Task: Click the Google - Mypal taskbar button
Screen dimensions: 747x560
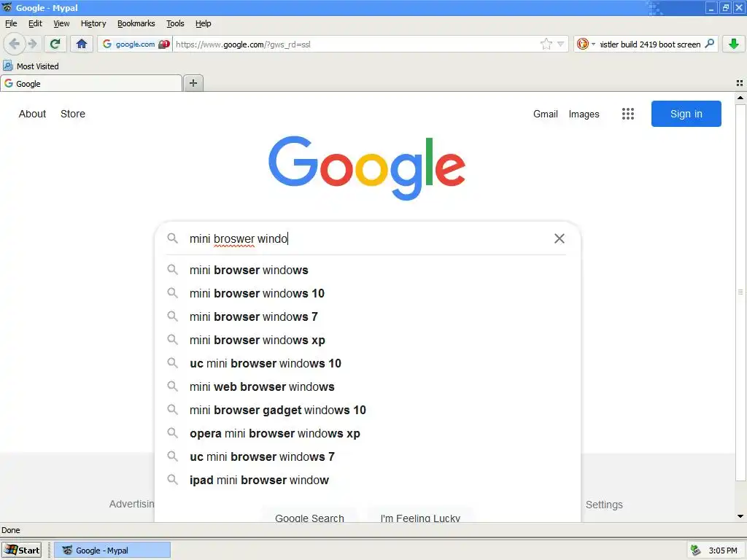Action: tap(112, 550)
